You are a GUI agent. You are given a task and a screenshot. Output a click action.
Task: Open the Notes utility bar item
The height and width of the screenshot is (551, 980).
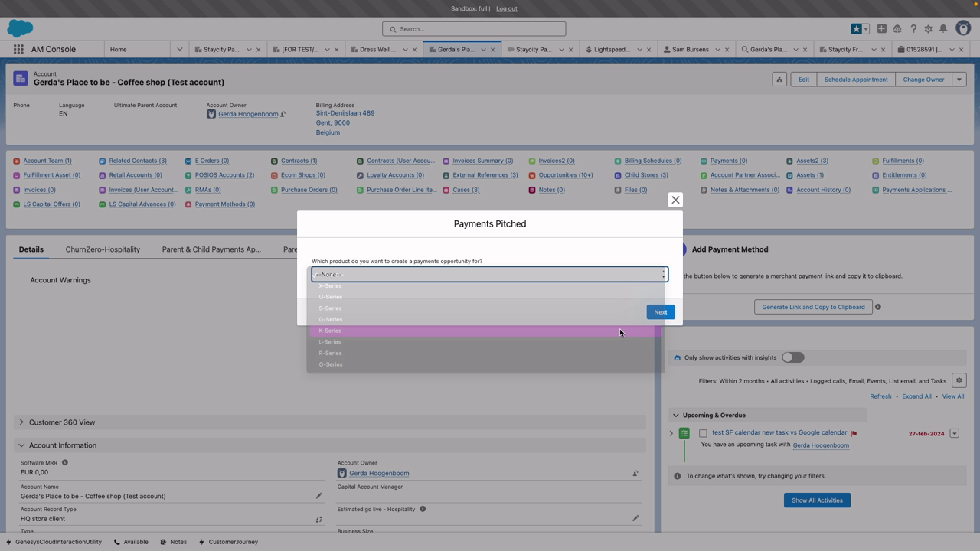(x=174, y=542)
